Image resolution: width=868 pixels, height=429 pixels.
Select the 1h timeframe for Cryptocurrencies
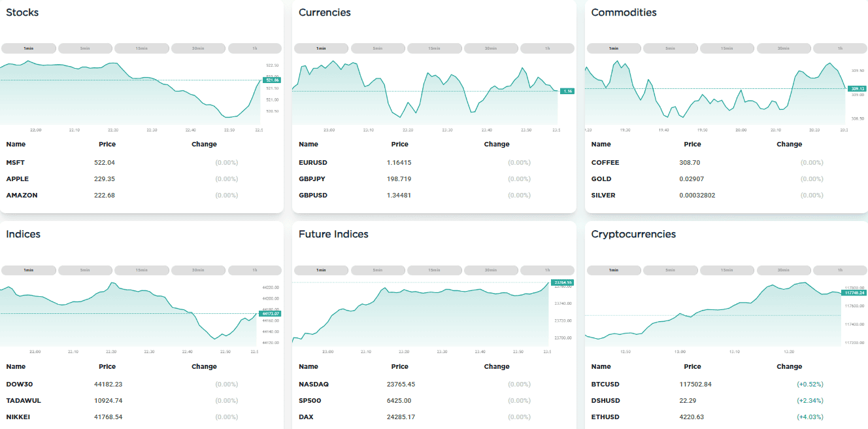840,269
